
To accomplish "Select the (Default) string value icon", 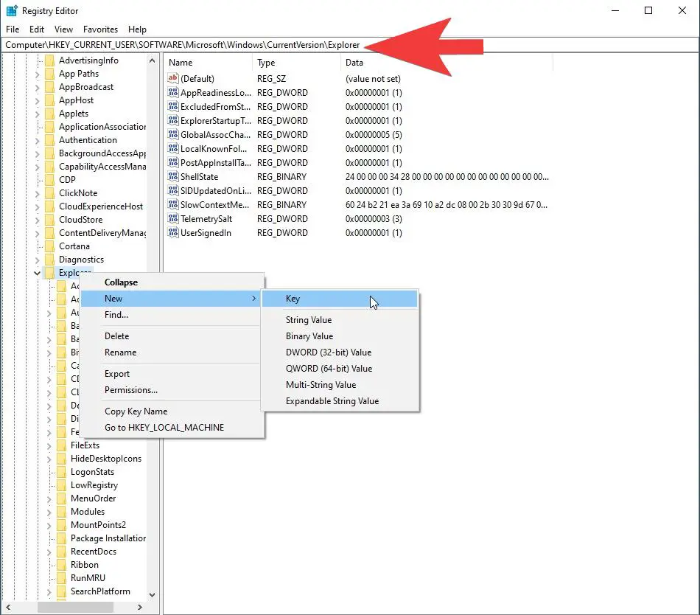I will point(172,79).
